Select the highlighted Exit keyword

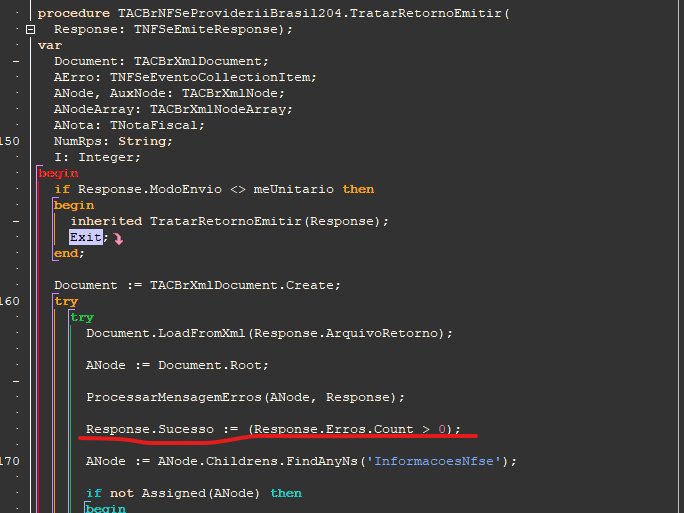(x=86, y=237)
